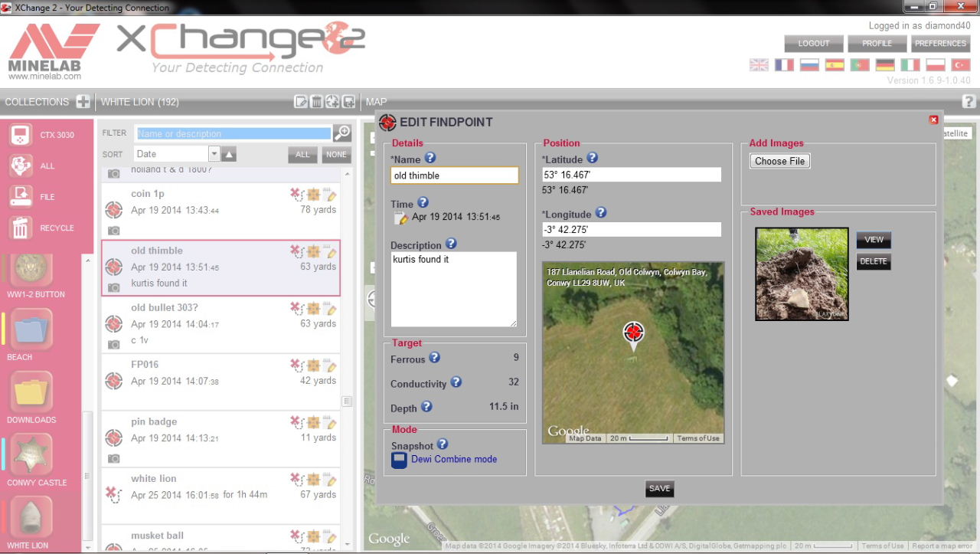Screen dimensions: 980x554
Task: Click in the Description text area
Action: point(454,290)
